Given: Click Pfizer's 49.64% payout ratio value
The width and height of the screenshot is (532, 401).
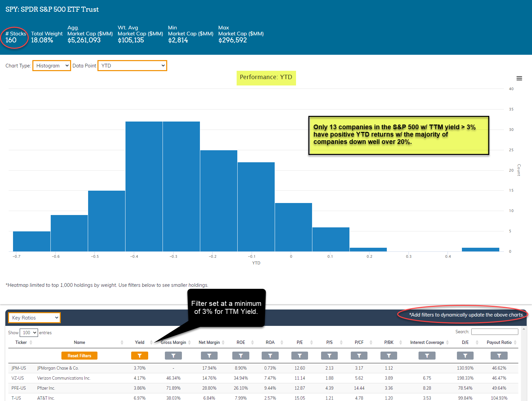Looking at the screenshot, I should (x=499, y=388).
